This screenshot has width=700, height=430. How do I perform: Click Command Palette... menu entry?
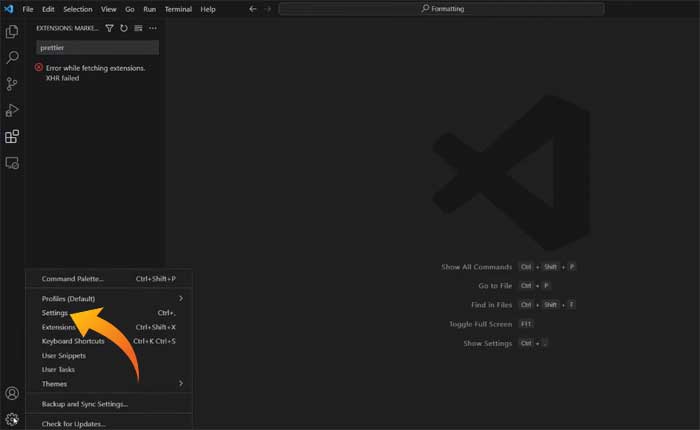pos(72,278)
